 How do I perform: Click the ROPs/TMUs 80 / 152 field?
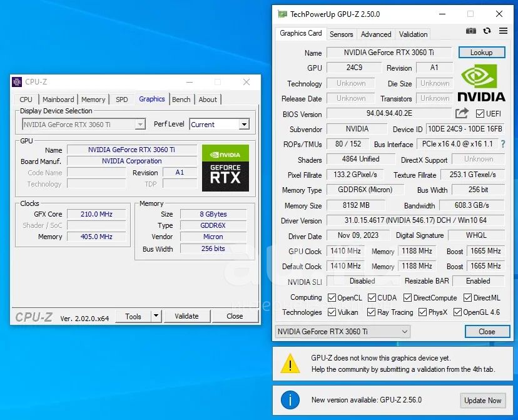(348, 144)
